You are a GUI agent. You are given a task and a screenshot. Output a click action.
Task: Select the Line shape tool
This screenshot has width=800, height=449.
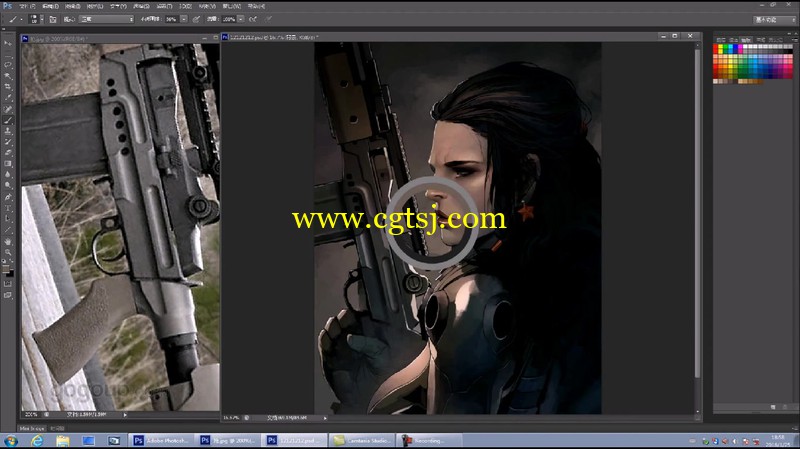pos(8,230)
